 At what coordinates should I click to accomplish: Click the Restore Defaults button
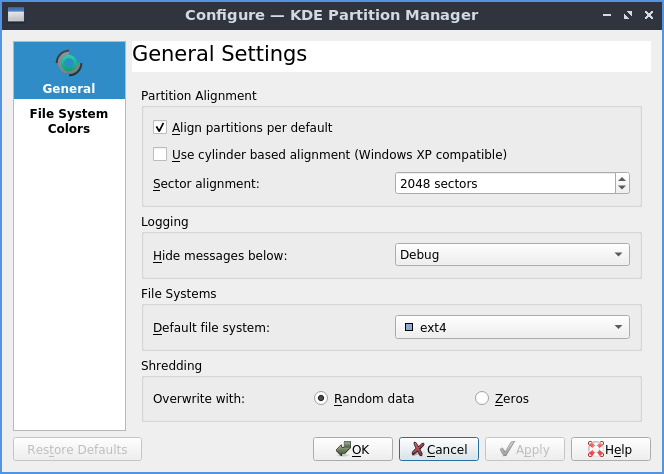(77, 449)
